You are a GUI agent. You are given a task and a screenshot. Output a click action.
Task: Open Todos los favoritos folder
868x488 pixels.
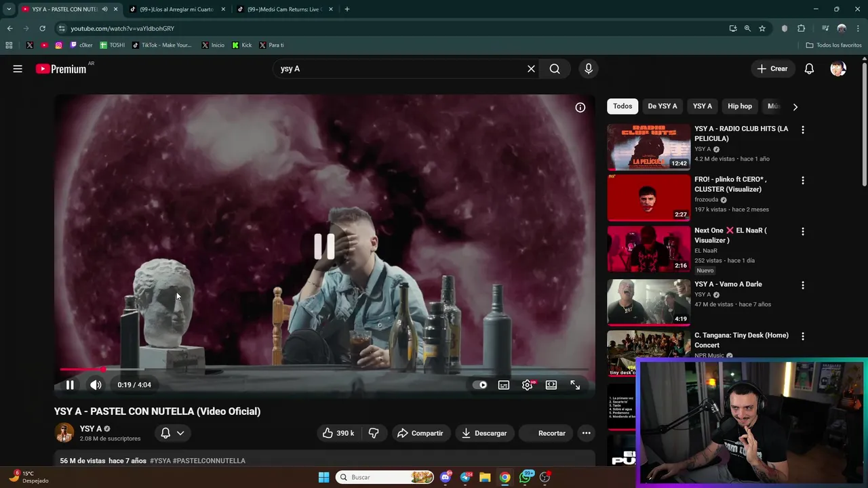tap(834, 45)
